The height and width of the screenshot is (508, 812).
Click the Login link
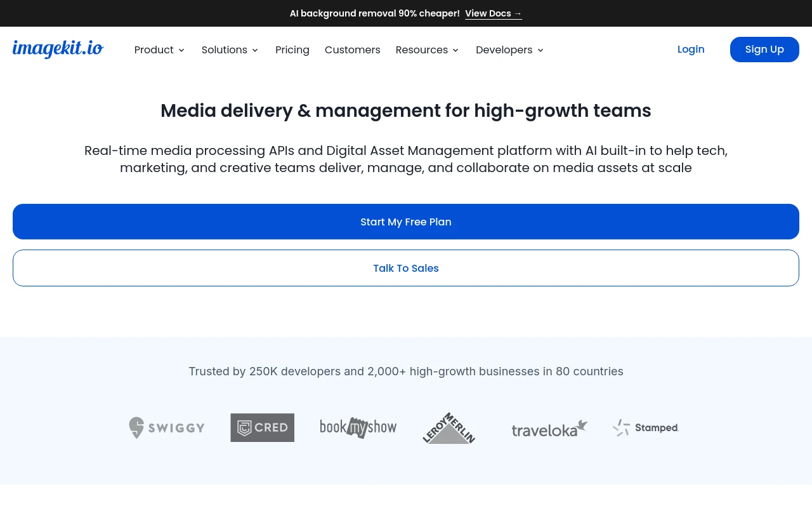[691, 49]
